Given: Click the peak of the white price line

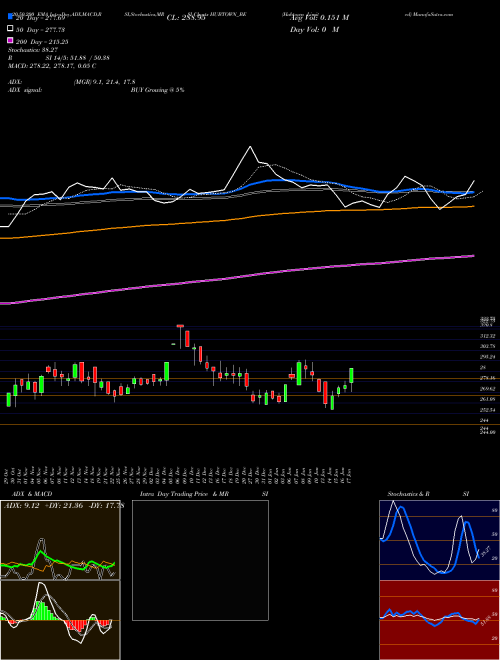Looking at the screenshot, I should pos(250,147).
